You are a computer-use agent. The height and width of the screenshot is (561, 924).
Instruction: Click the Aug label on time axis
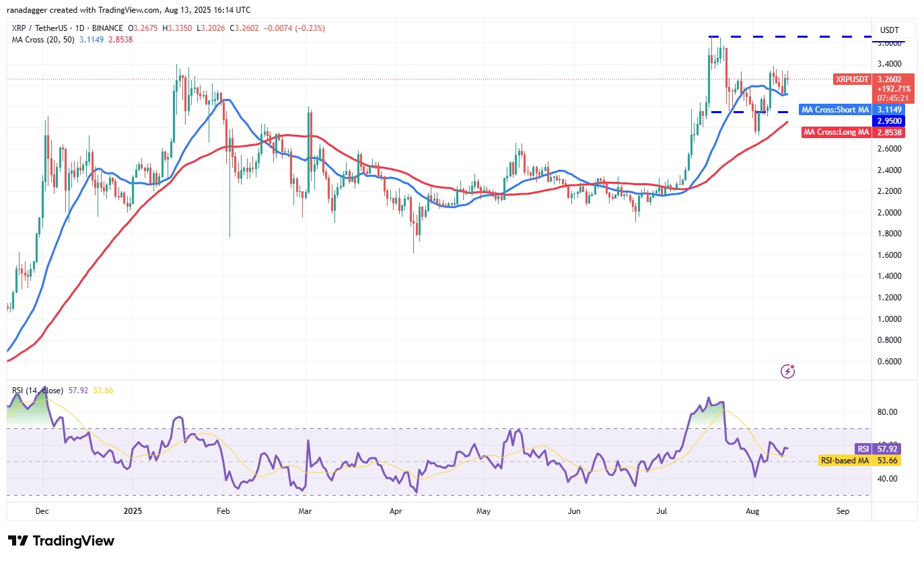pyautogui.click(x=752, y=511)
